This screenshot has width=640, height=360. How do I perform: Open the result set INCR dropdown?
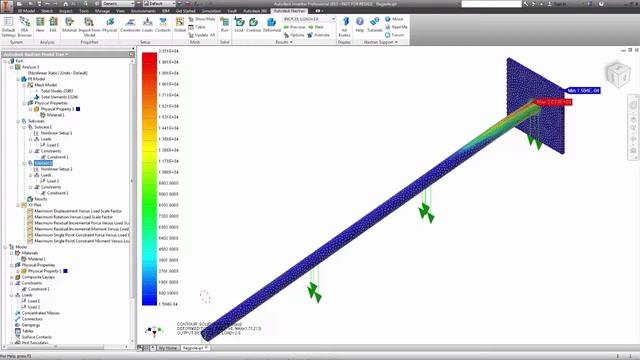pyautogui.click(x=309, y=19)
